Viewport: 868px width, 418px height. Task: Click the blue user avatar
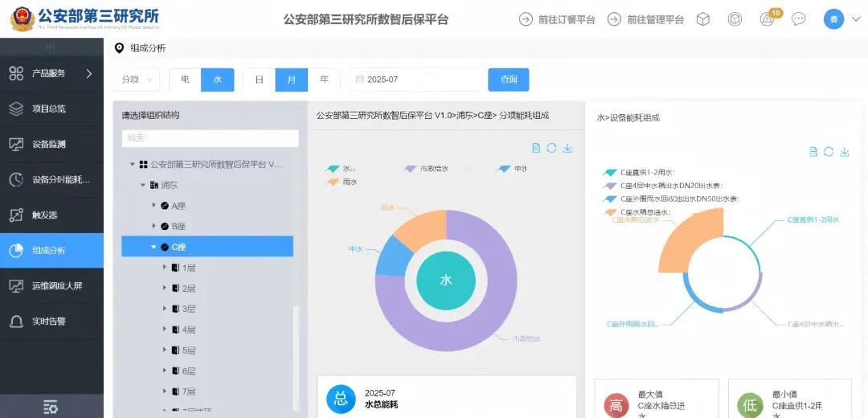click(833, 19)
